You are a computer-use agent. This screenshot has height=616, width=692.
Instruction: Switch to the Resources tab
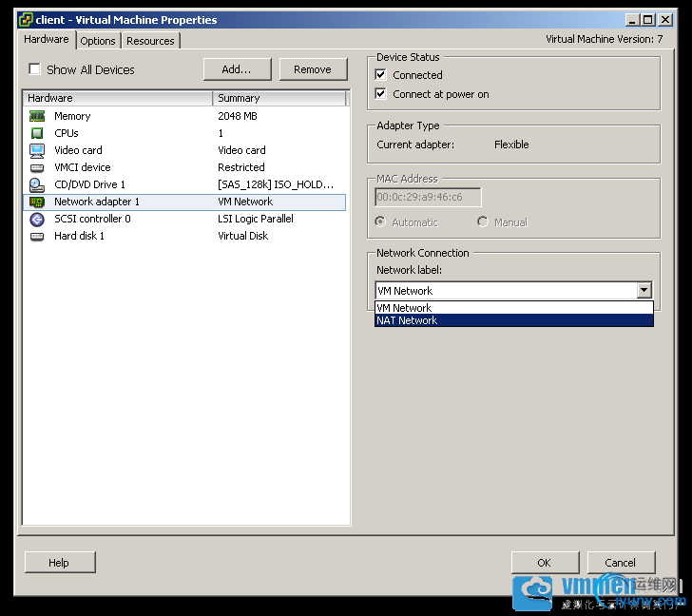click(x=150, y=41)
